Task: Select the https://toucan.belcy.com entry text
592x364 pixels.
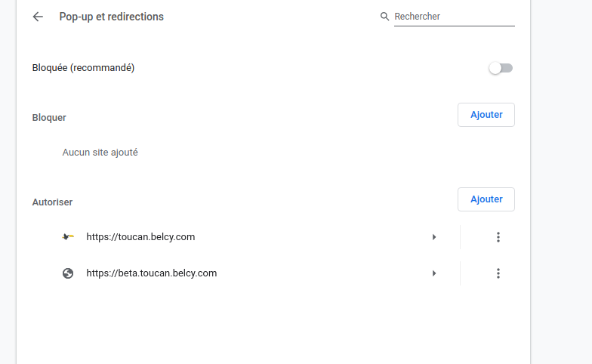Action: 140,237
